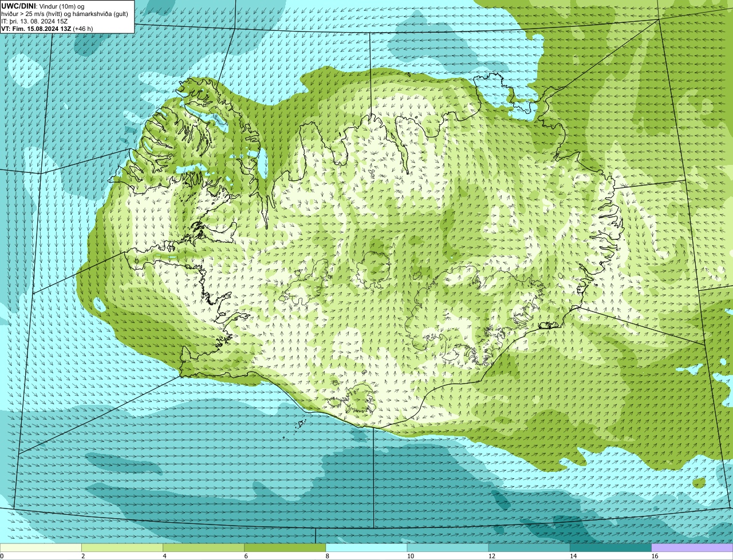Click the pale yellow 0–2 m/s legend swatch
This screenshot has width=733, height=560.
(41, 547)
